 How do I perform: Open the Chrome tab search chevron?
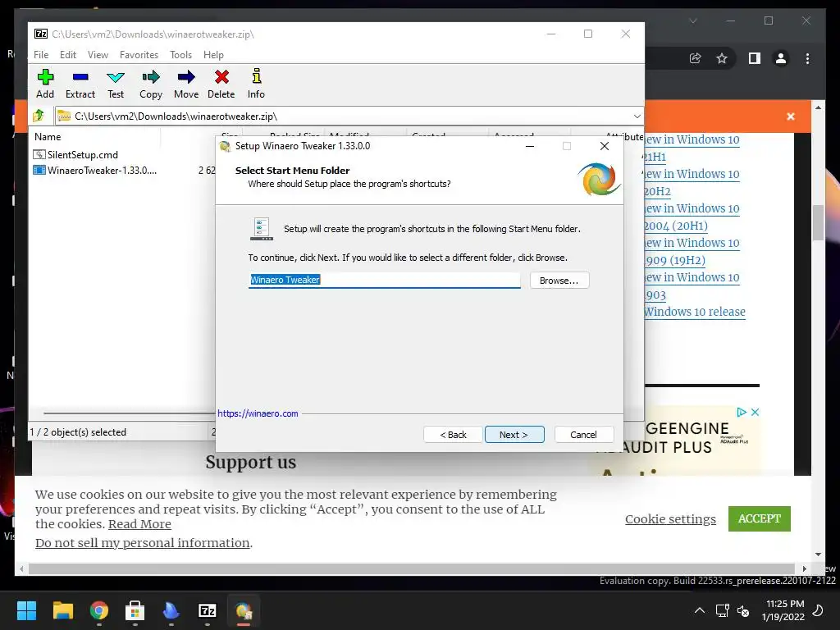pos(693,21)
